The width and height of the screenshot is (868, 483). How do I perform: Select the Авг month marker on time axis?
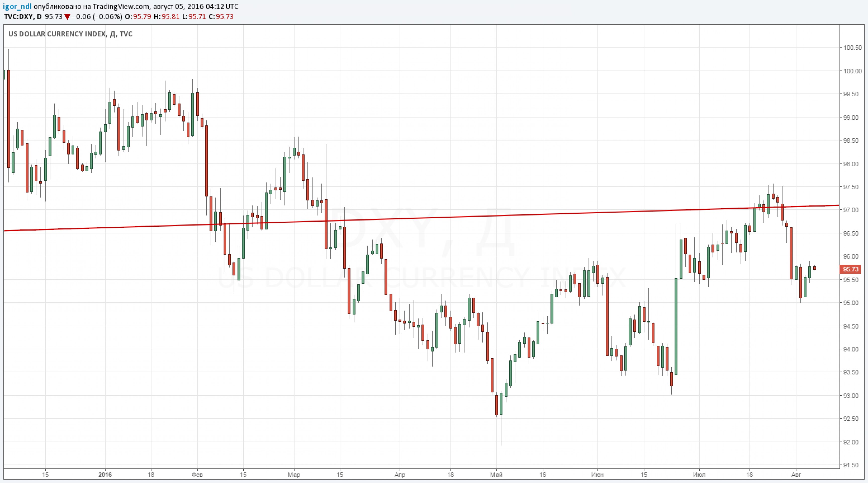796,475
